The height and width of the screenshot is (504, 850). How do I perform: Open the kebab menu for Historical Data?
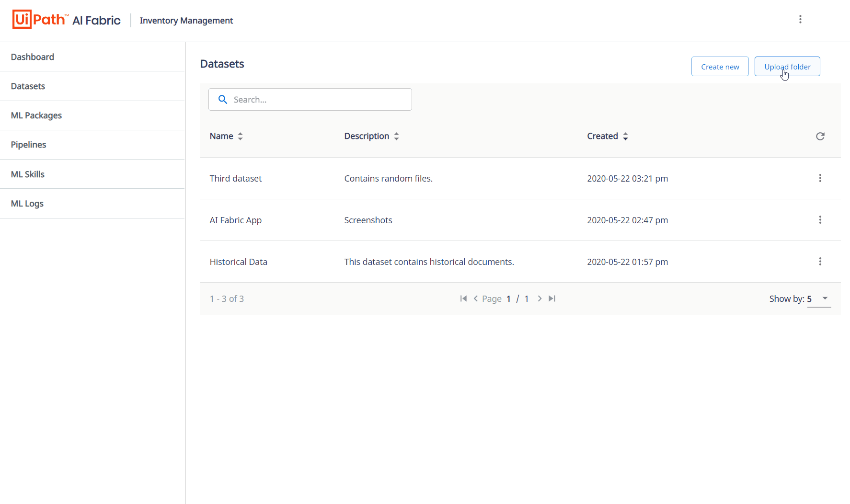pyautogui.click(x=820, y=261)
